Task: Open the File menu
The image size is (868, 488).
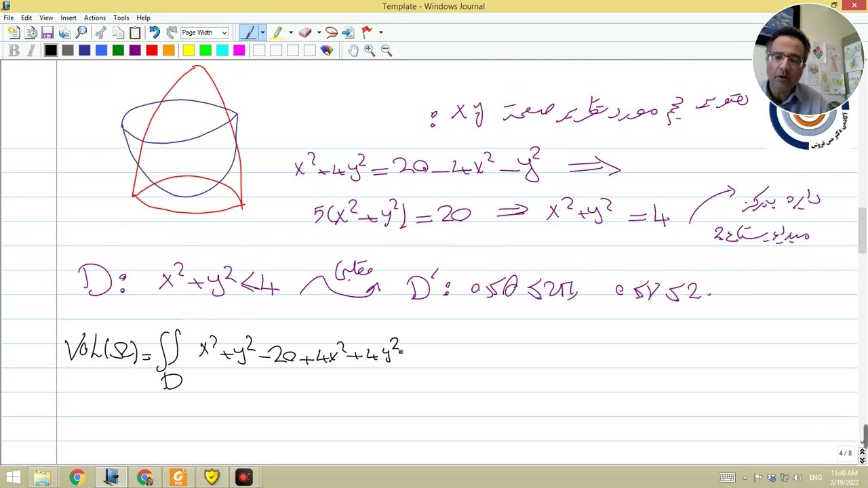Action: click(9, 18)
